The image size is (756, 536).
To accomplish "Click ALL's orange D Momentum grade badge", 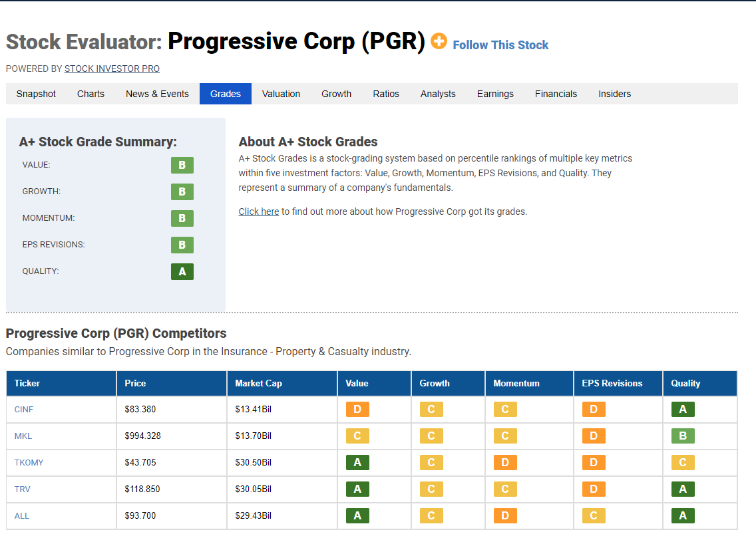I will coord(505,516).
